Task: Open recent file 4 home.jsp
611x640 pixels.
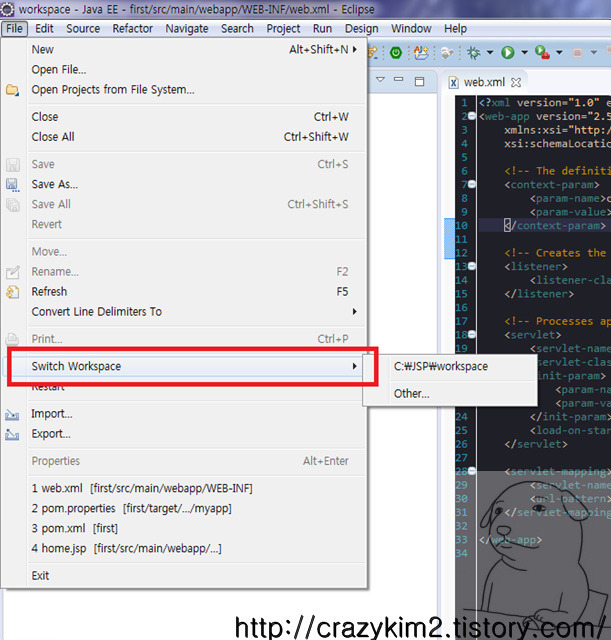Action: pyautogui.click(x=184, y=548)
